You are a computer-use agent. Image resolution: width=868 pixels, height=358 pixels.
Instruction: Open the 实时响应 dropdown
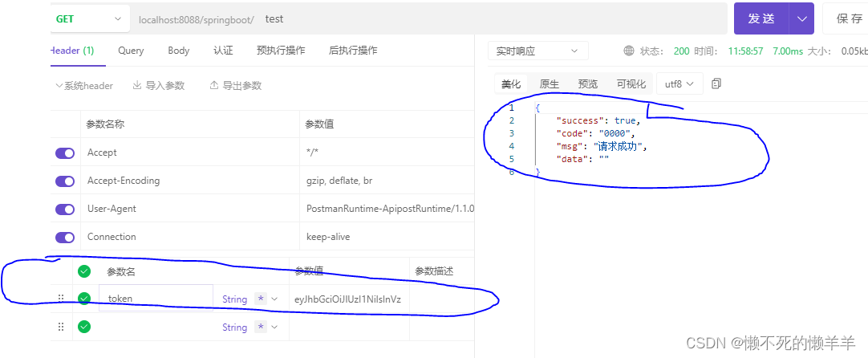[x=538, y=51]
